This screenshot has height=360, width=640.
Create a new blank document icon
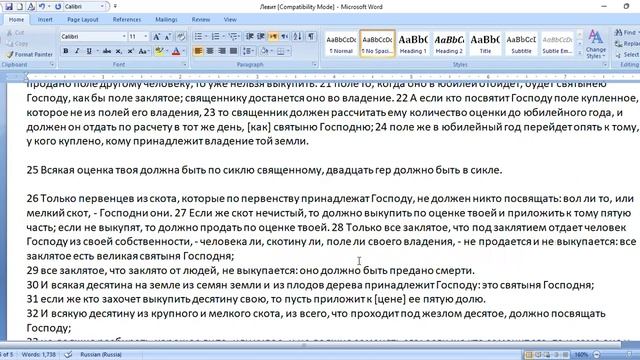coord(20,7)
